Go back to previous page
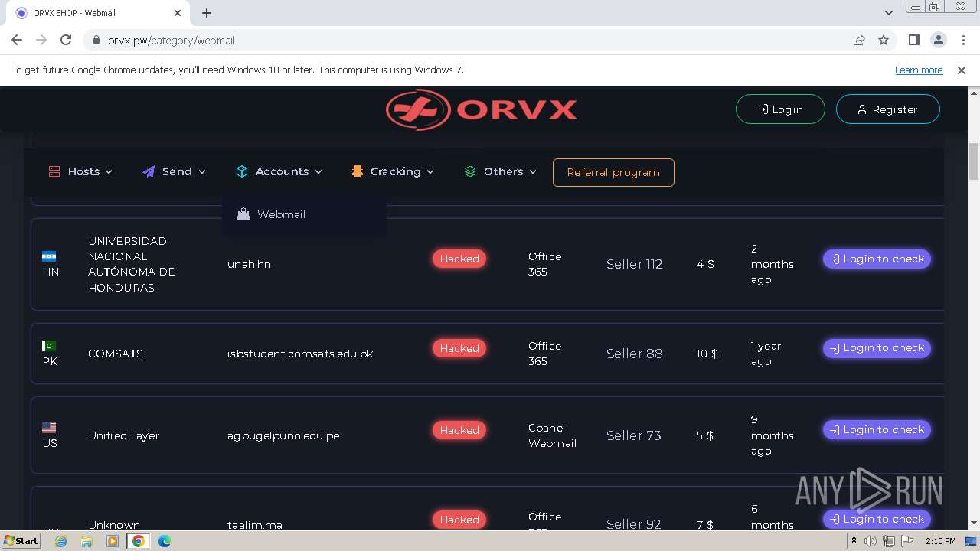 17,40
